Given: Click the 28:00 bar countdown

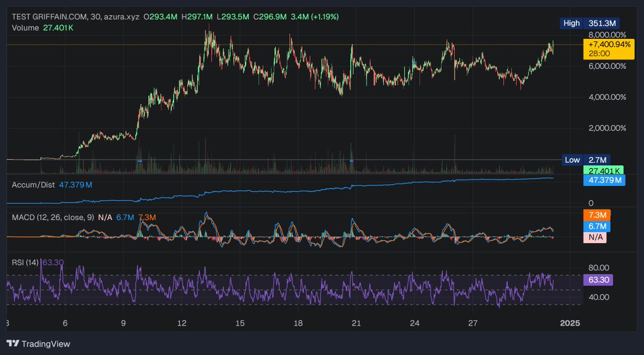Looking at the screenshot, I should [598, 54].
